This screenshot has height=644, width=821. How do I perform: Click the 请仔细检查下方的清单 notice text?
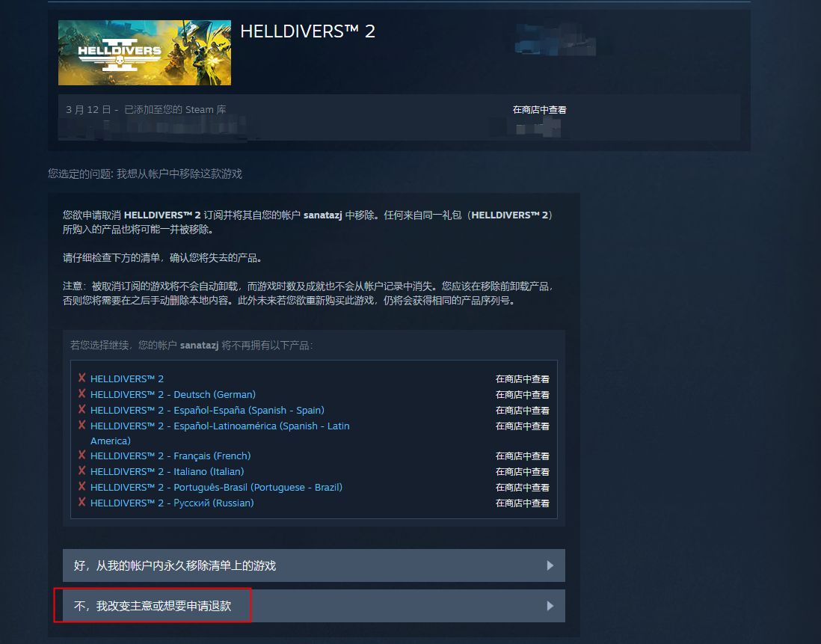[x=162, y=257]
